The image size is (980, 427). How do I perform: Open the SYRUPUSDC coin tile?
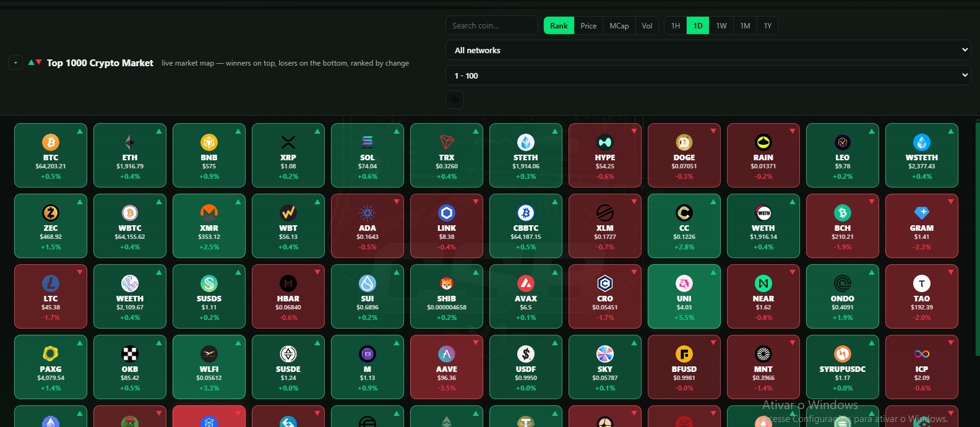843,367
